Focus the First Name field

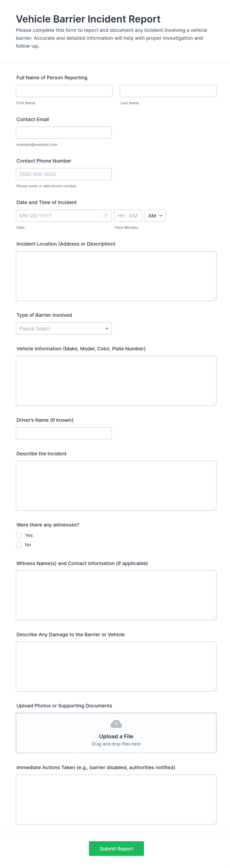click(64, 91)
